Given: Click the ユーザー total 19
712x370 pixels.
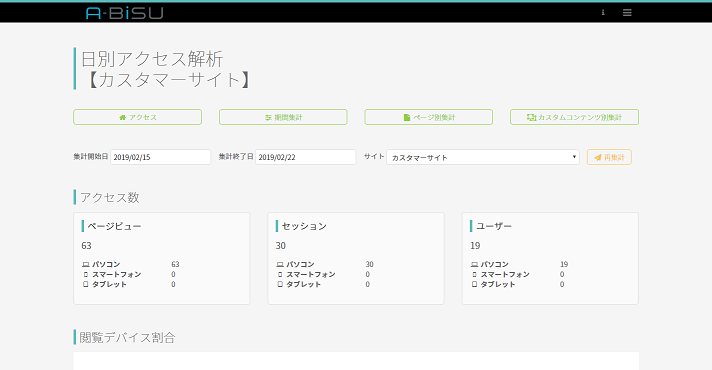Looking at the screenshot, I should click(475, 246).
